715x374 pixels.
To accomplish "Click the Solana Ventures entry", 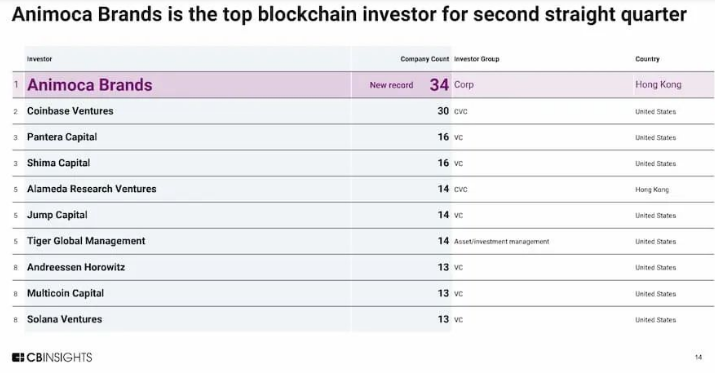I will (x=64, y=319).
